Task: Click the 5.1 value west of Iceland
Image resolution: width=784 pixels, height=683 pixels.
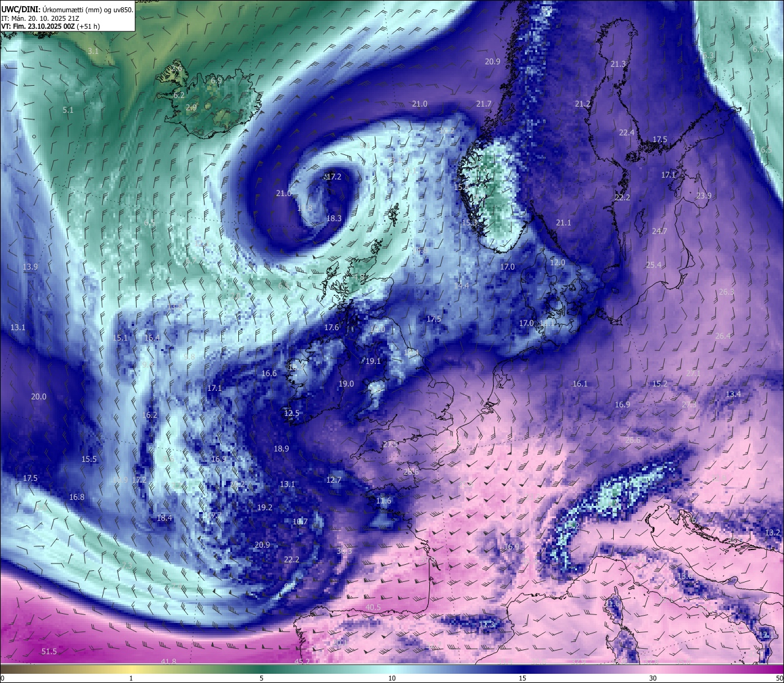Action: pos(68,110)
